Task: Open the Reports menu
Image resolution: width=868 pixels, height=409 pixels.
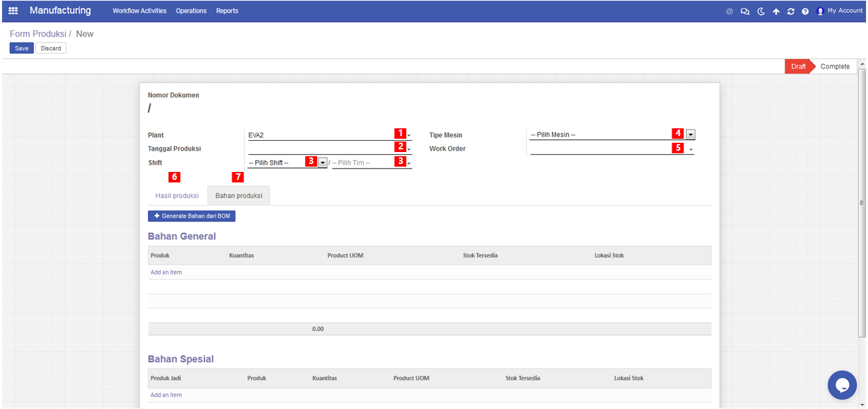Action: (227, 11)
